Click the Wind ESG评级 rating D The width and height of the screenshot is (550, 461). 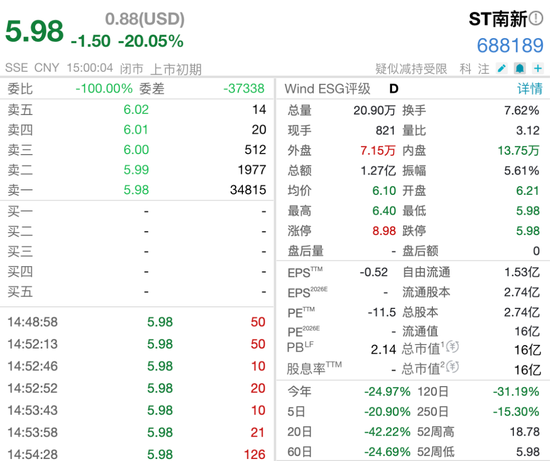click(x=394, y=89)
